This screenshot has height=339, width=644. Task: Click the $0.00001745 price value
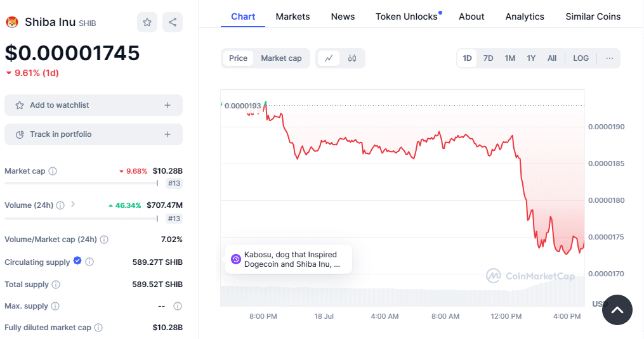(72, 53)
